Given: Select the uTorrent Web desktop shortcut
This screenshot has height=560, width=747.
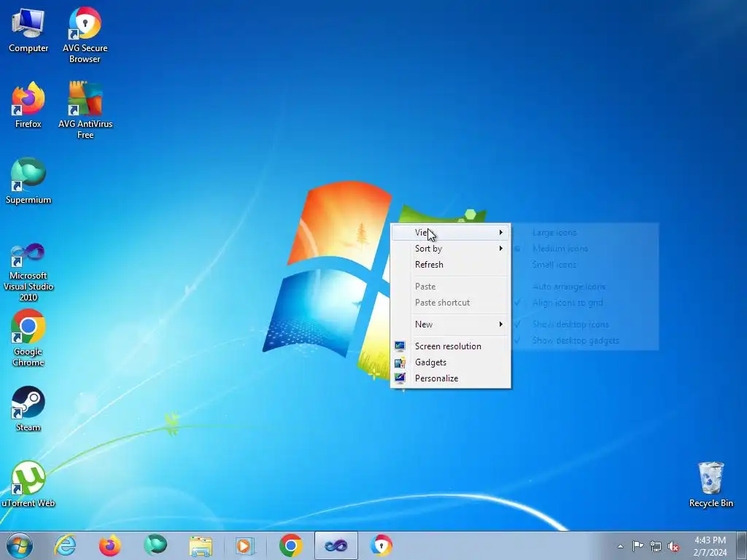Looking at the screenshot, I should [x=28, y=485].
